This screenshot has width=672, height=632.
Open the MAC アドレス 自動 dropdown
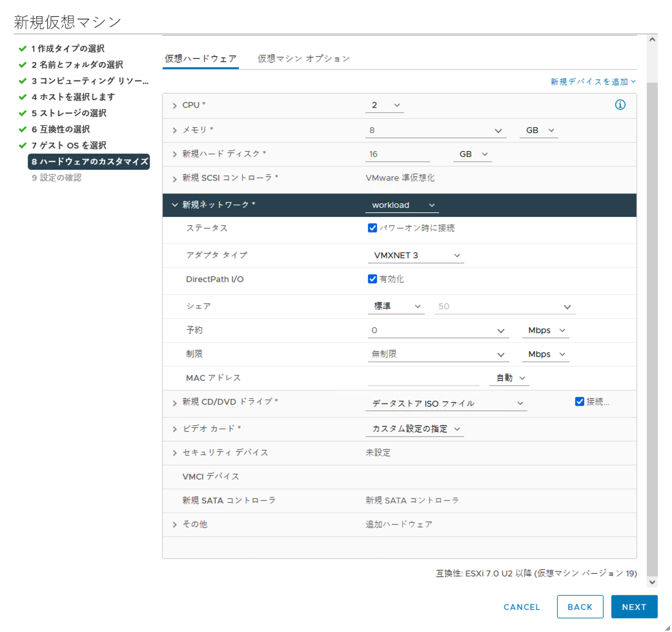click(x=509, y=378)
